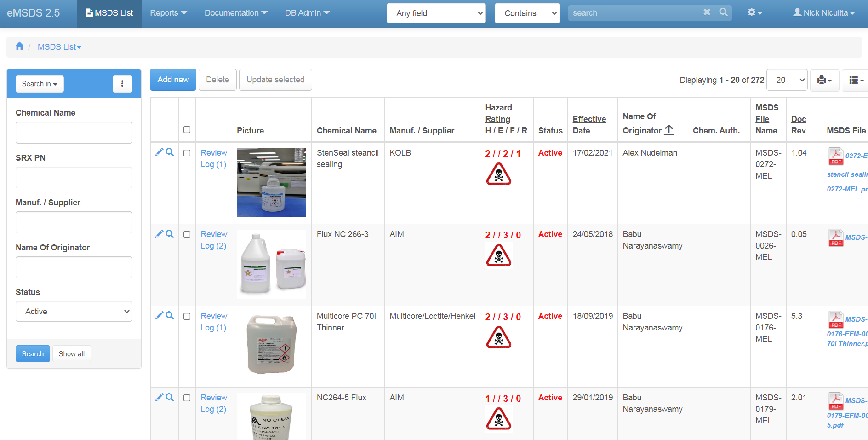Screen dimensions: 868x440
Task: Open the Status dropdown showing Active
Action: pyautogui.click(x=74, y=311)
